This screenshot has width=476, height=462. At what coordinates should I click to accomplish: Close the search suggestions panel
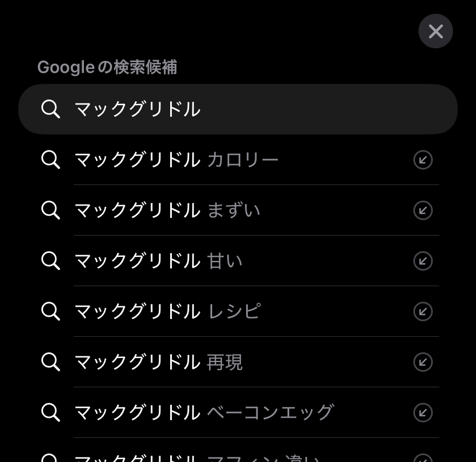[x=435, y=31]
